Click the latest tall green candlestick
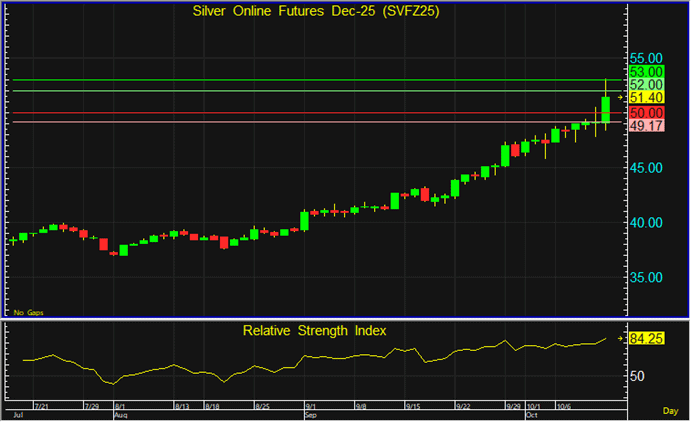Image resolution: width=691 pixels, height=422 pixels. 606,109
